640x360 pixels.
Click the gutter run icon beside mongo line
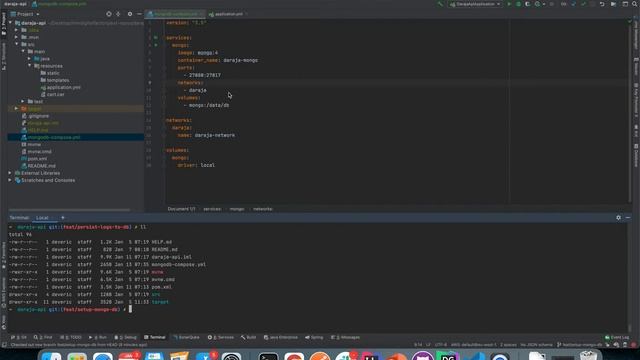pos(156,45)
